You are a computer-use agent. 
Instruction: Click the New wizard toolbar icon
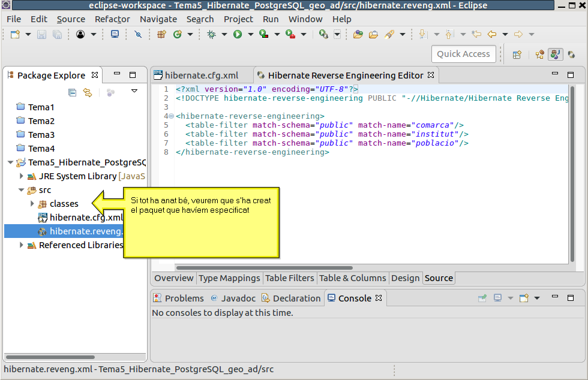click(15, 35)
